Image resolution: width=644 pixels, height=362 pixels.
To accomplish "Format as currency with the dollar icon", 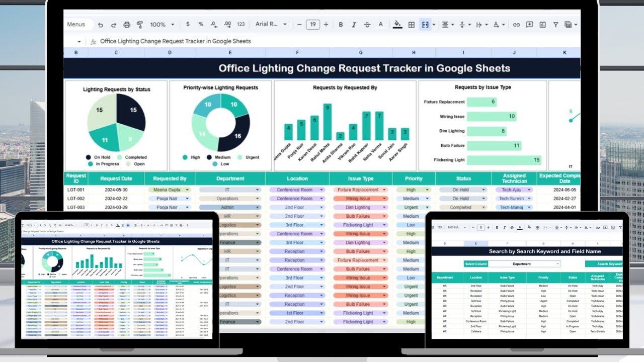I will [188, 24].
